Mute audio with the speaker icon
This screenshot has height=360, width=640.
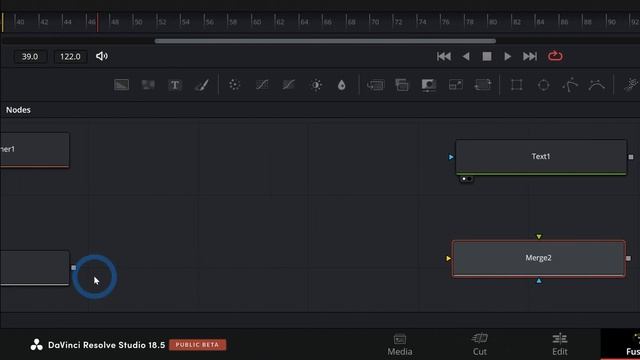click(x=102, y=56)
